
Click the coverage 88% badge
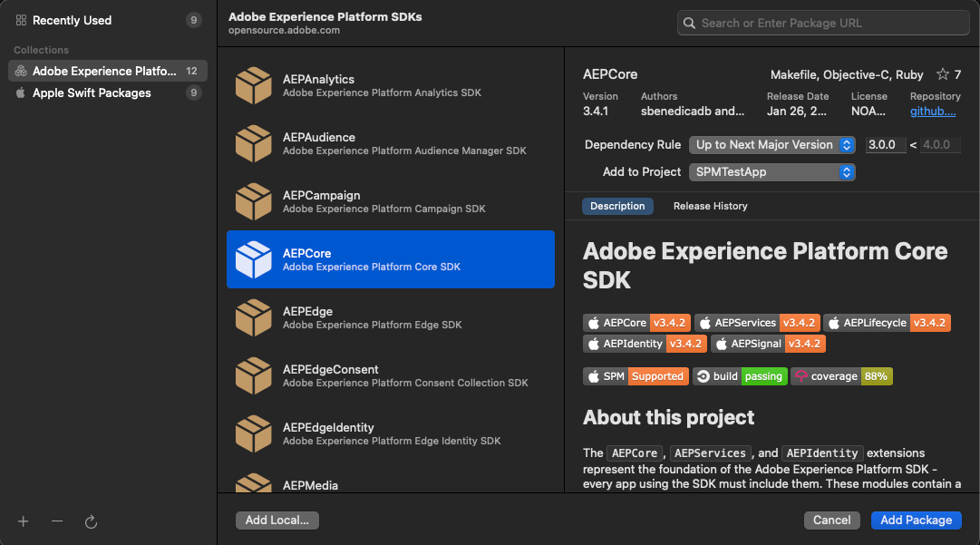(842, 376)
